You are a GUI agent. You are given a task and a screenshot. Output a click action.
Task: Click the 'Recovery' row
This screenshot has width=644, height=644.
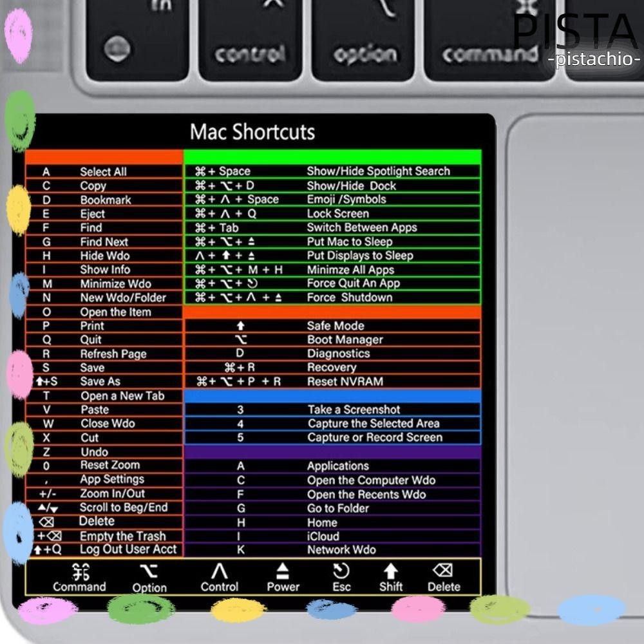[333, 368]
